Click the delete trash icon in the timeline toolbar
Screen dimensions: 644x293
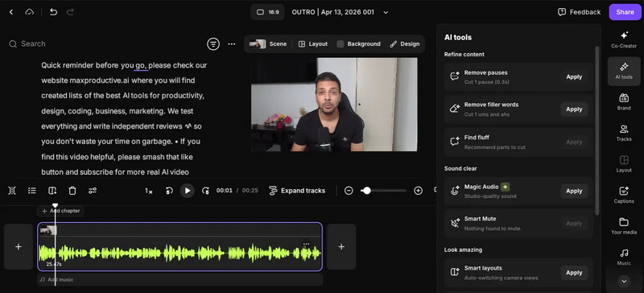click(72, 191)
